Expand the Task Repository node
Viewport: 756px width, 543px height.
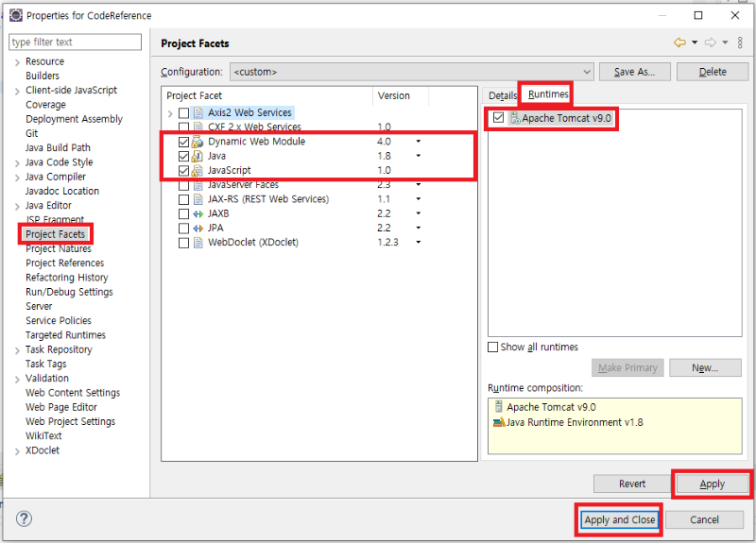point(17,350)
